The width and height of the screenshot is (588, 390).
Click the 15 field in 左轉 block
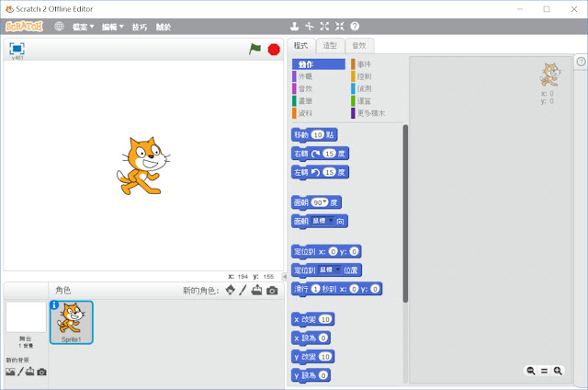(x=329, y=172)
